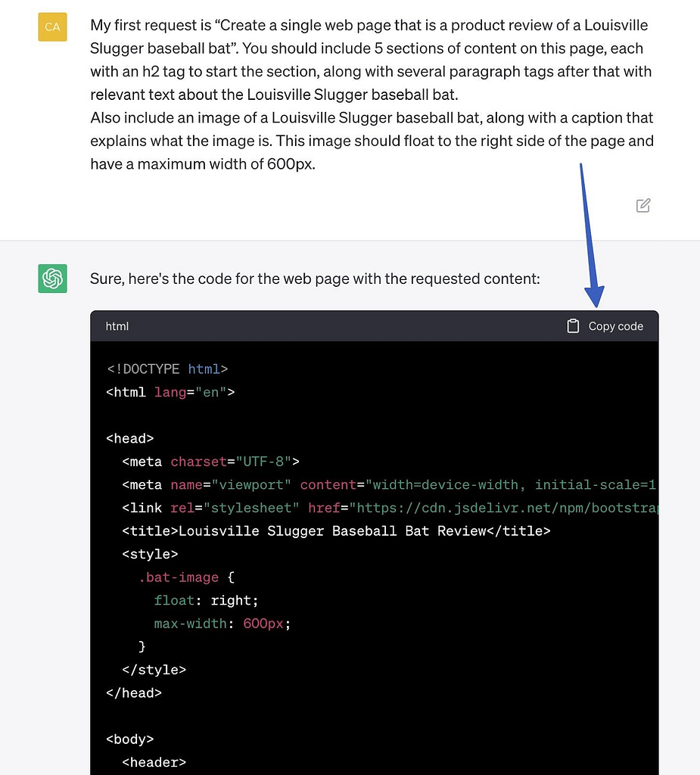Click the CA user avatar badge
The height and width of the screenshot is (775, 700).
(51, 26)
